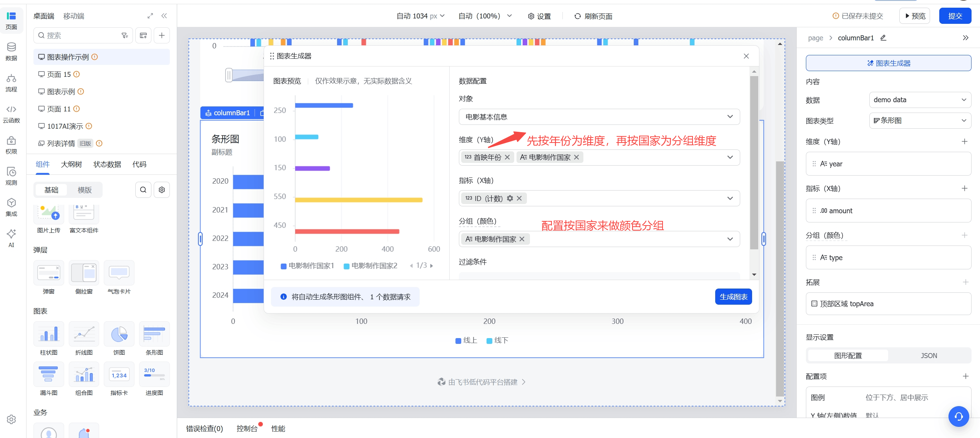Open the 控制台 console tab
980x438 pixels.
pyautogui.click(x=247, y=428)
